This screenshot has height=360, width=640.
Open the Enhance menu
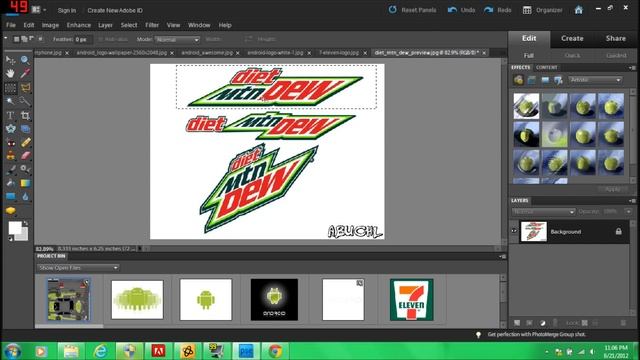(x=79, y=25)
